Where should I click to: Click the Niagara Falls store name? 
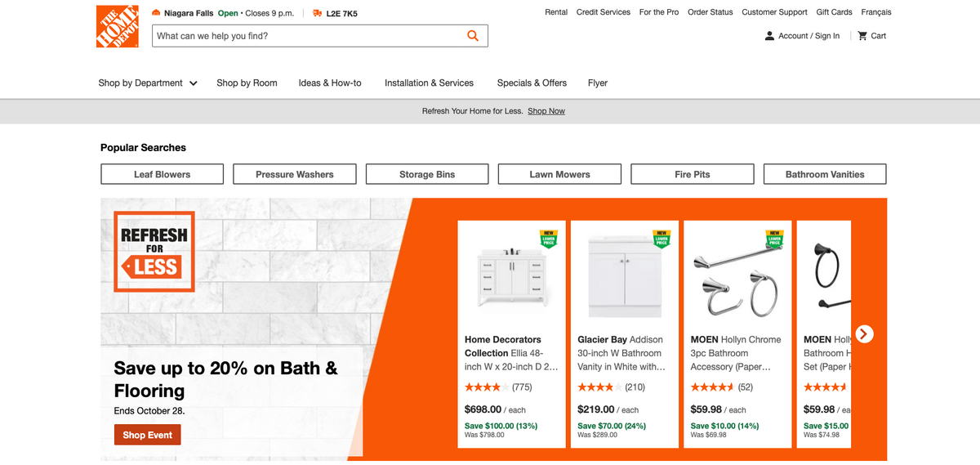point(189,13)
